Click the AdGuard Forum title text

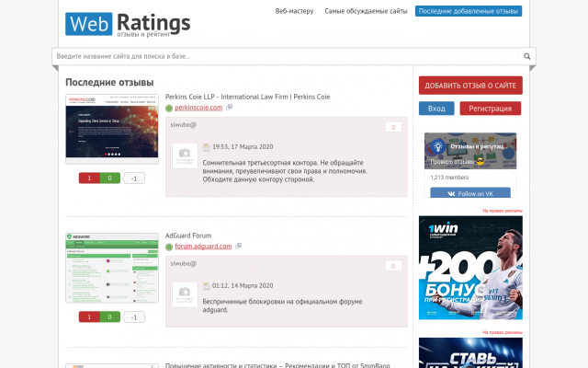click(188, 236)
